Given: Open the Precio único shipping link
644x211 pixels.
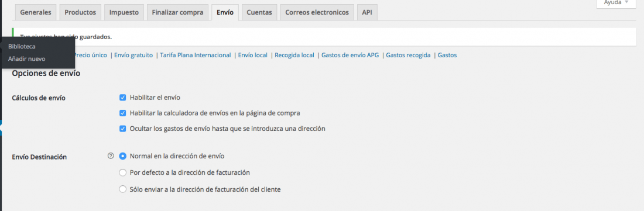Looking at the screenshot, I should click(90, 55).
